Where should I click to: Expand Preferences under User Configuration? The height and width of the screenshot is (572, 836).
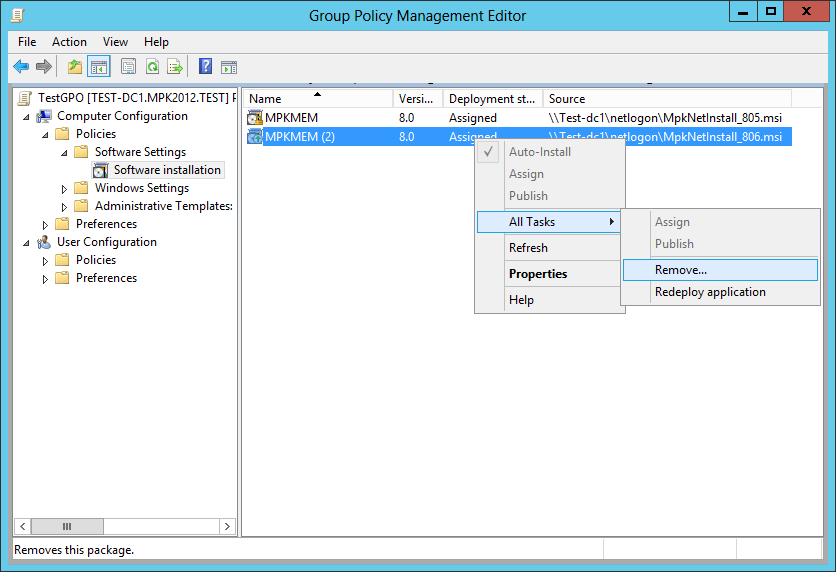[x=45, y=279]
